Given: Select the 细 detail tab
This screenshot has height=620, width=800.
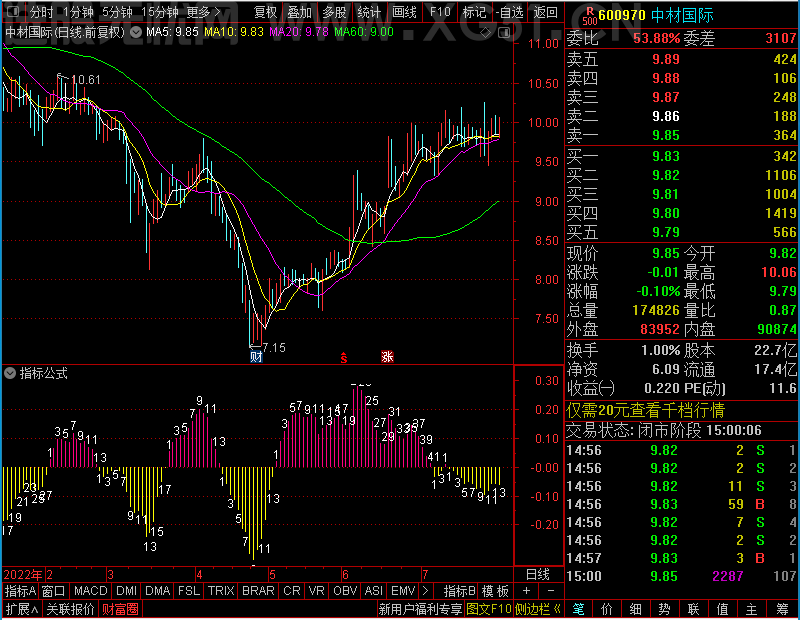Looking at the screenshot, I should [x=636, y=609].
